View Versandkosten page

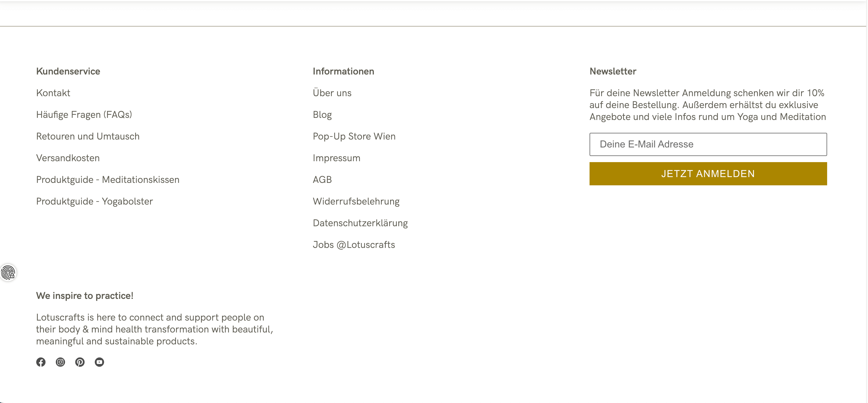(x=68, y=158)
